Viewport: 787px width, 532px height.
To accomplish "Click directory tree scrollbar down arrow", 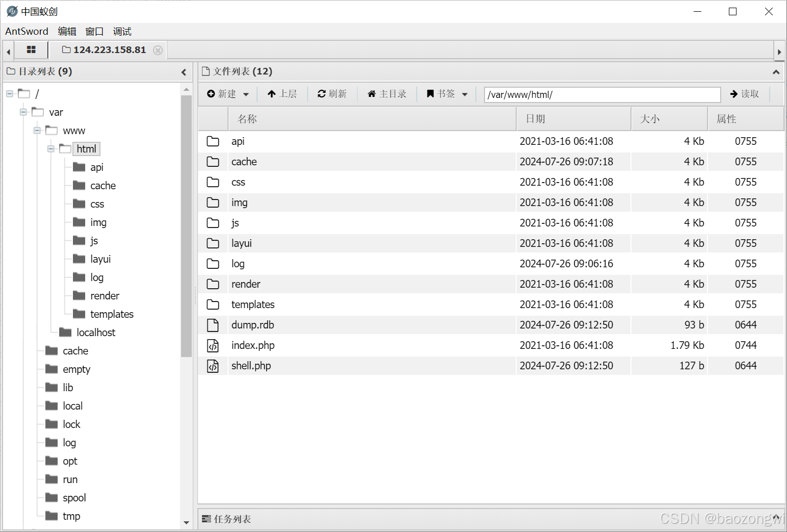I will pos(186,522).
